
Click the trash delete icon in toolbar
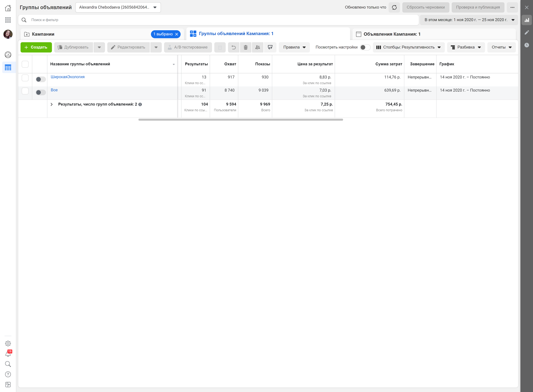coord(246,47)
